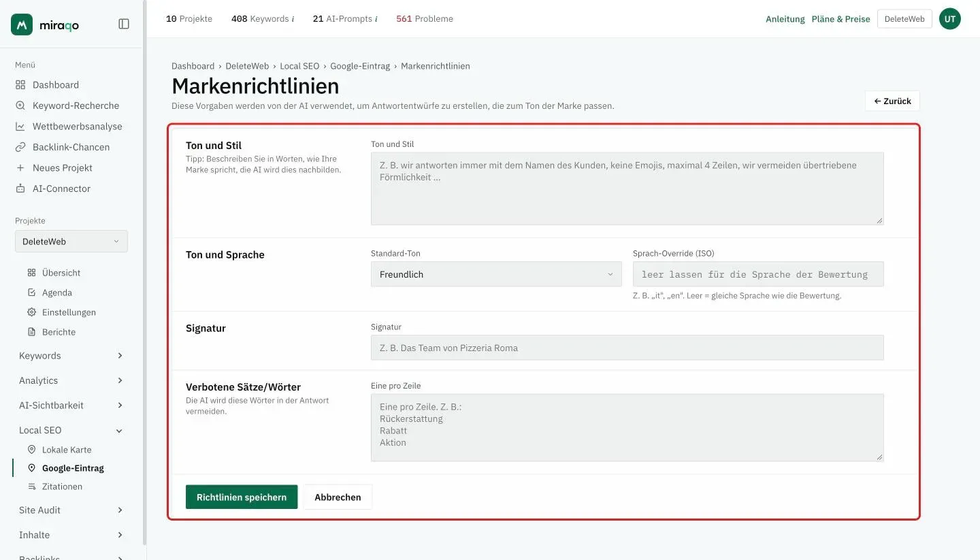Viewport: 980px width, 560px height.
Task: Click the DeleteWeb button in the top bar
Action: click(904, 19)
